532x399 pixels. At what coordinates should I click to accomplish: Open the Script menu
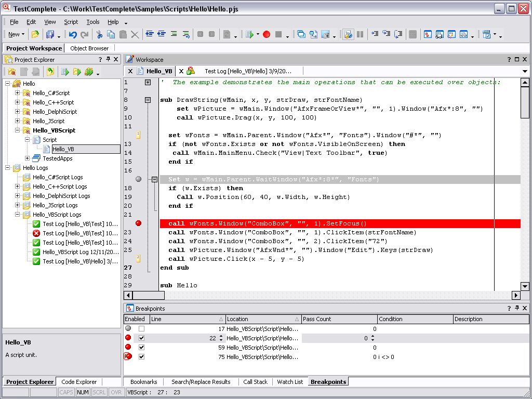click(x=71, y=22)
